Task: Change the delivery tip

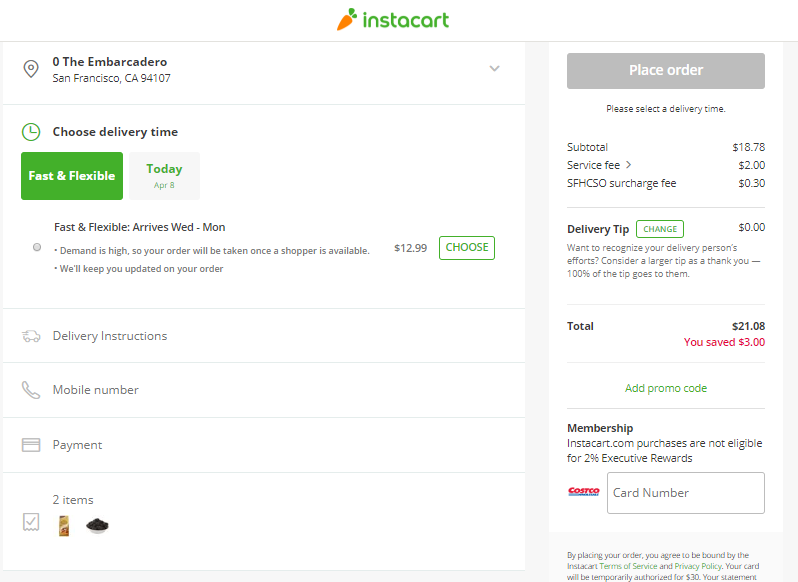Action: (x=660, y=229)
